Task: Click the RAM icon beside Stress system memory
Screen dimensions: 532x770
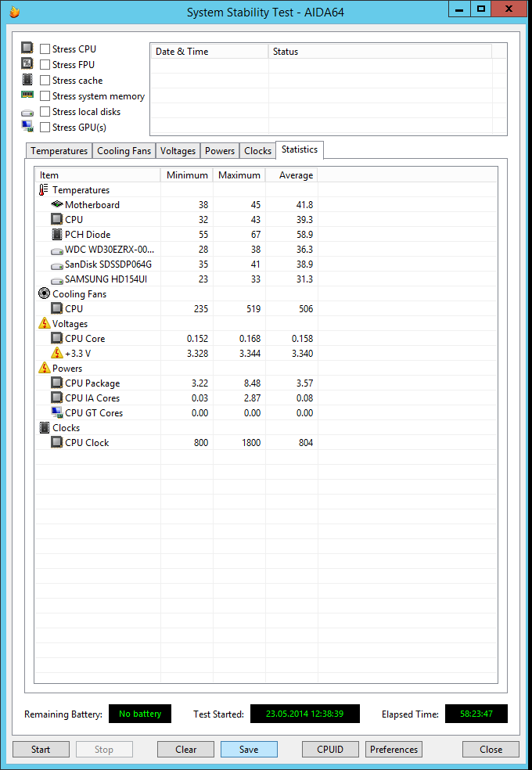Action: tap(27, 95)
